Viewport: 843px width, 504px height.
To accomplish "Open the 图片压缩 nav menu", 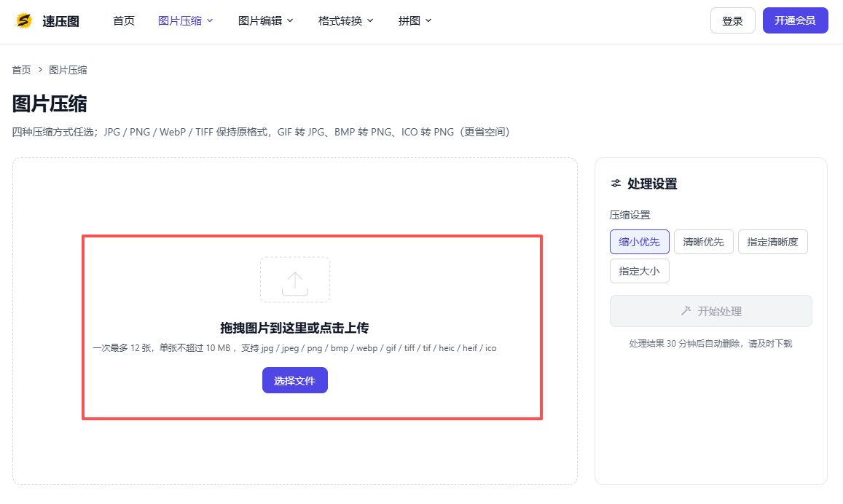I will [186, 20].
